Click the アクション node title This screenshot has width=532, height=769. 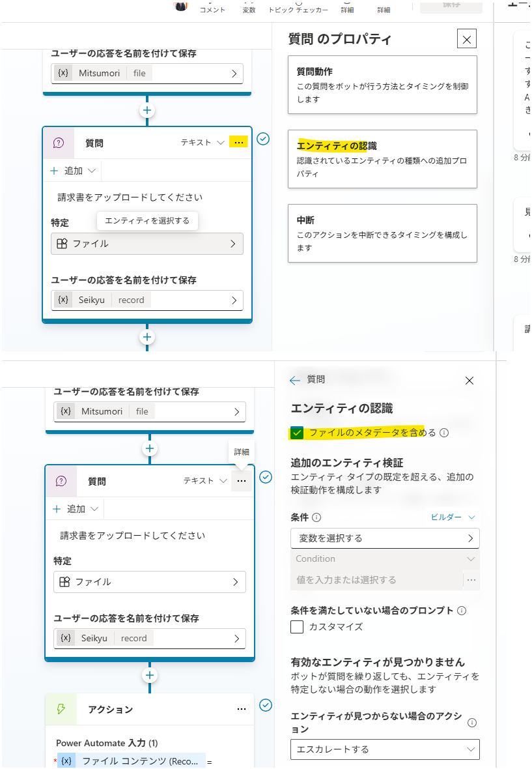[x=110, y=710]
